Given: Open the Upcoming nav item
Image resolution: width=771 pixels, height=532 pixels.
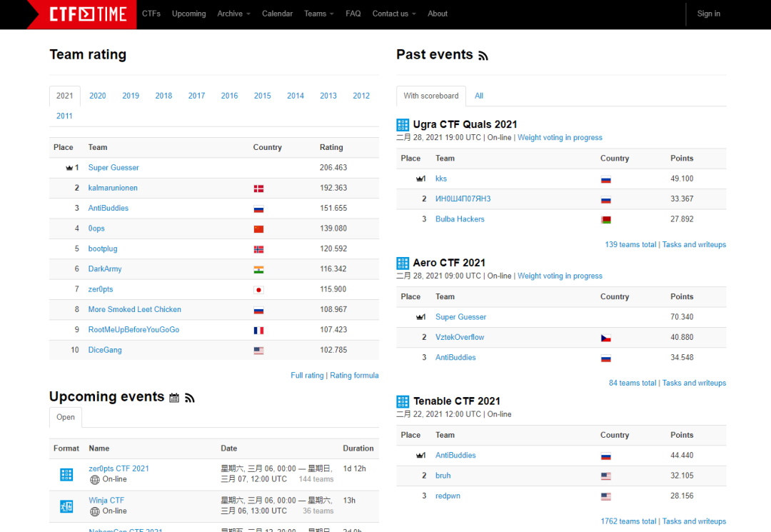Looking at the screenshot, I should pyautogui.click(x=188, y=14).
